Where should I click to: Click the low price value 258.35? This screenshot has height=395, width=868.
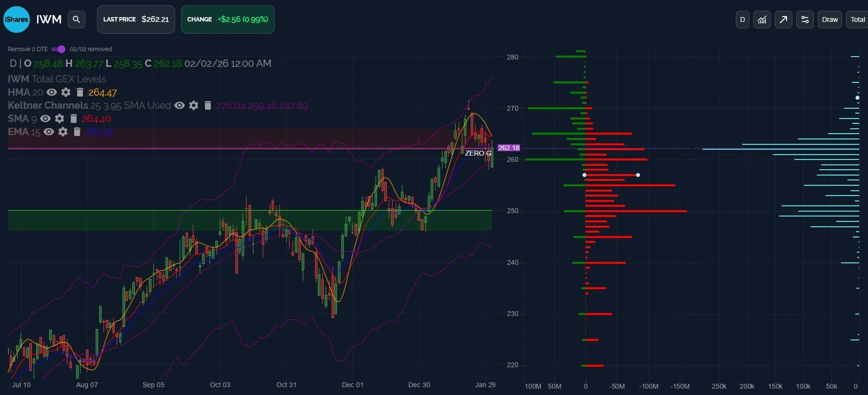click(128, 63)
